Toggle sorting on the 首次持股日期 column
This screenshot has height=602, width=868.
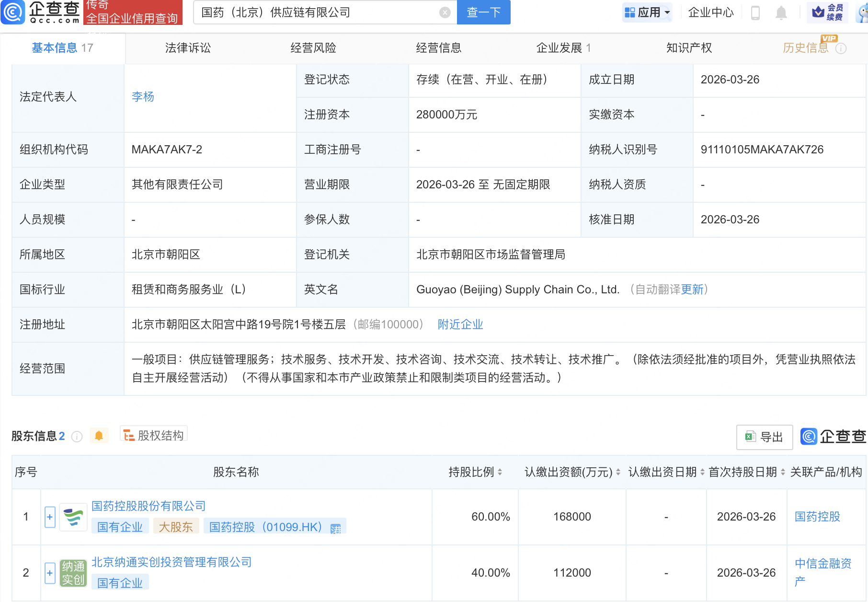pyautogui.click(x=783, y=472)
